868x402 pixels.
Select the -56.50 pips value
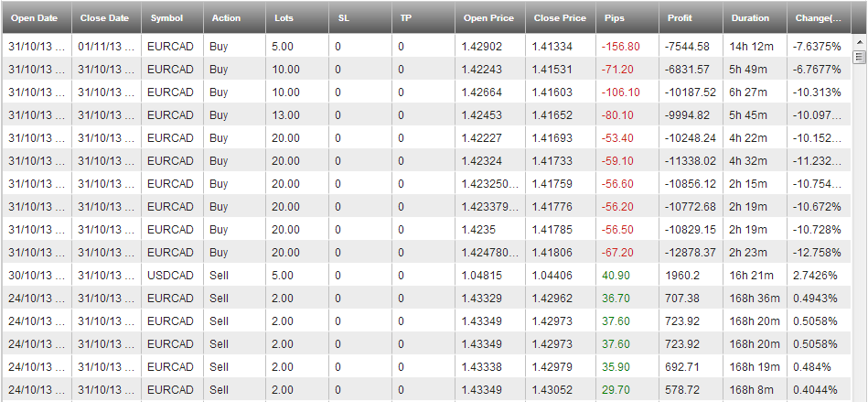[617, 230]
